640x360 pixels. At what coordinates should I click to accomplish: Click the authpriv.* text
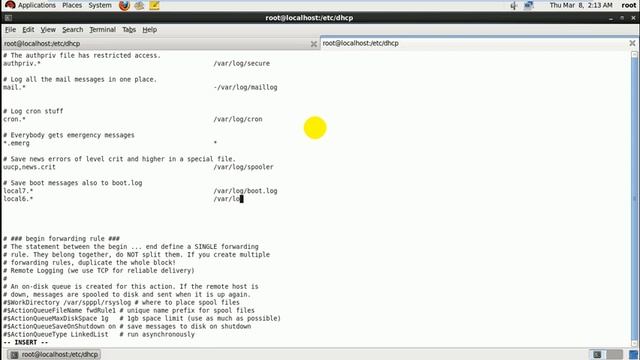22,63
